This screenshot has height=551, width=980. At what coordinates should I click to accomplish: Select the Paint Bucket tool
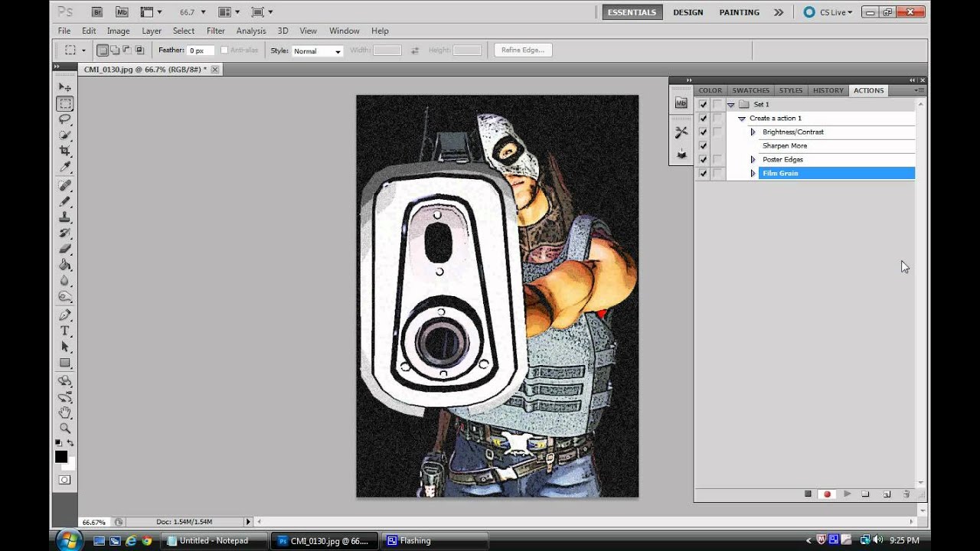pyautogui.click(x=65, y=266)
